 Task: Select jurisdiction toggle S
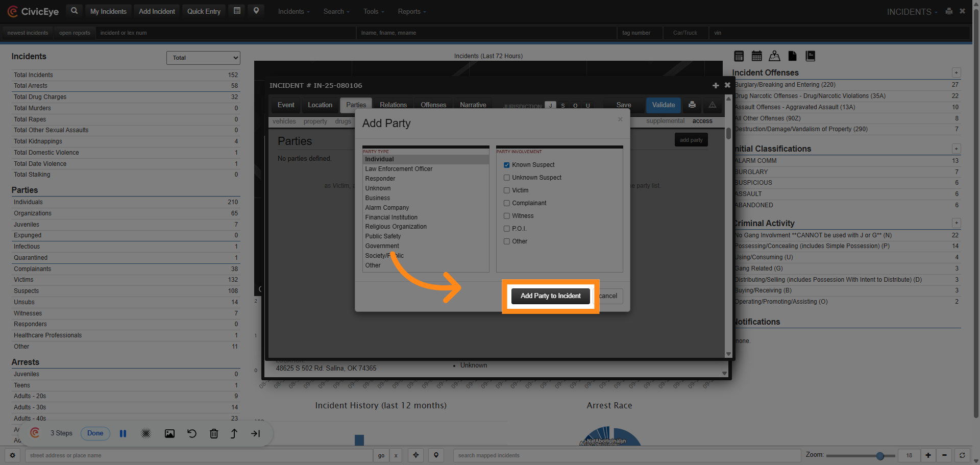(563, 106)
